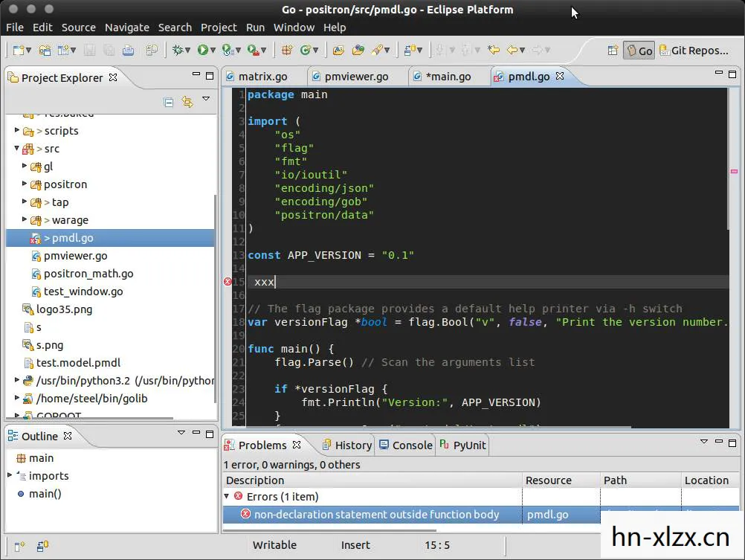Maximize the editor area
Image resolution: width=745 pixels, height=560 pixels.
(732, 74)
